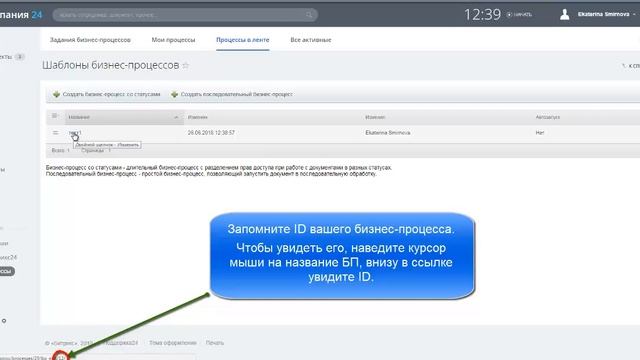Click the date cell 26.06.2018 12:38:57
Screen dimensions: 640x360
(211, 133)
